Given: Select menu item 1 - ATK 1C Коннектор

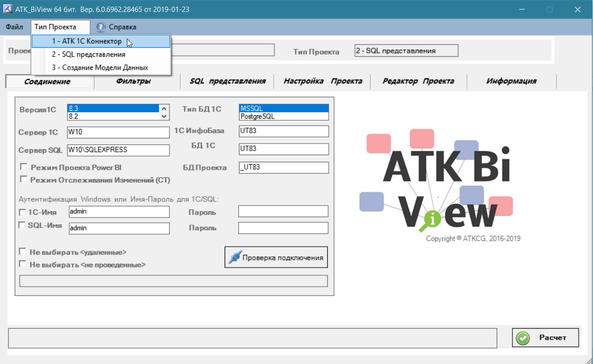Looking at the screenshot, I should 87,42.
